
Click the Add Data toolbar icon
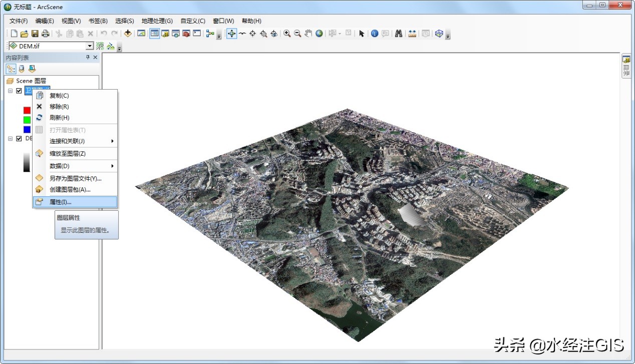[128, 34]
